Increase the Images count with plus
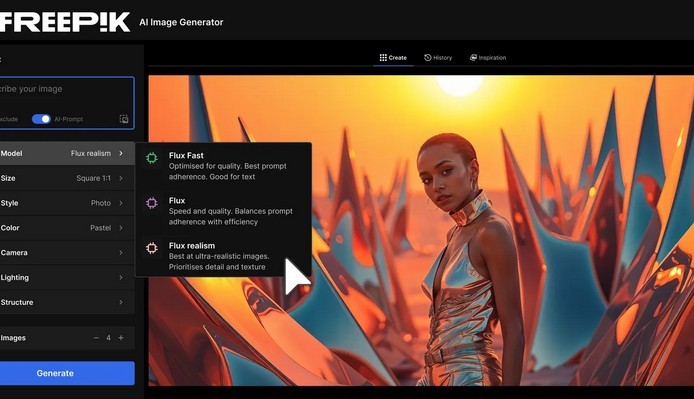 (x=121, y=338)
